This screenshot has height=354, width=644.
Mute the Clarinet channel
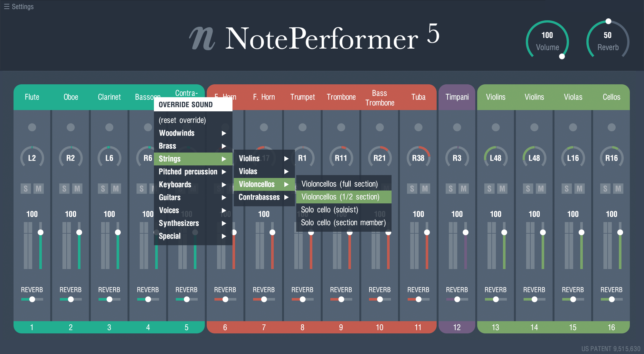point(116,189)
